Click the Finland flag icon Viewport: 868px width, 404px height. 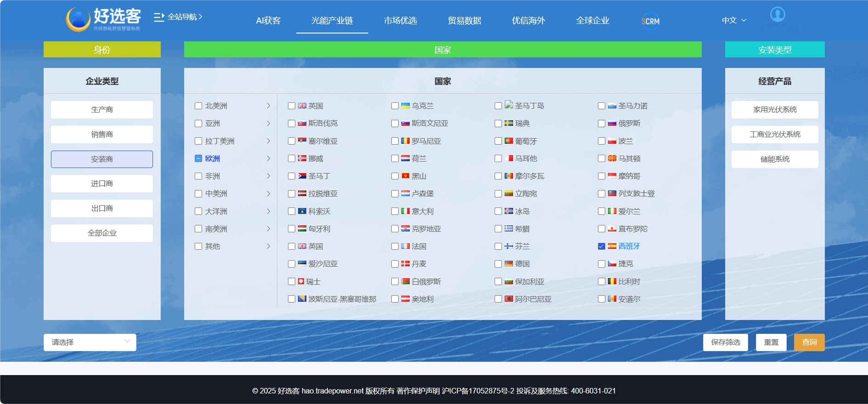(x=509, y=246)
